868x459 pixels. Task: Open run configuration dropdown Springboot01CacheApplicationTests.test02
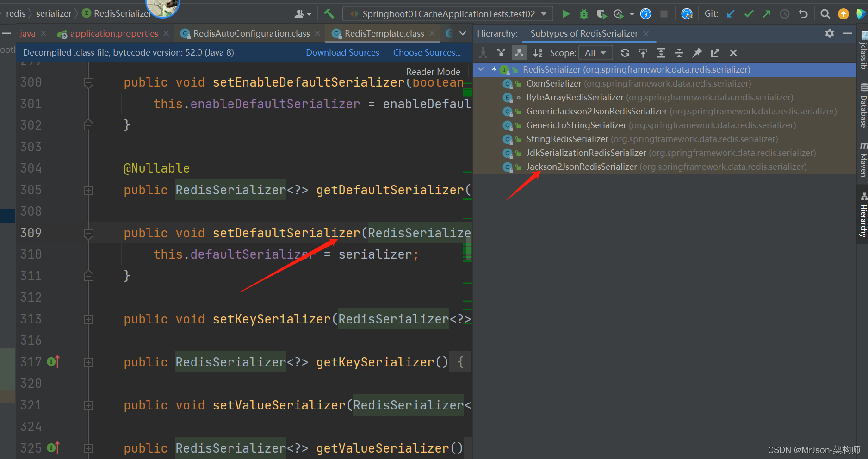(448, 14)
